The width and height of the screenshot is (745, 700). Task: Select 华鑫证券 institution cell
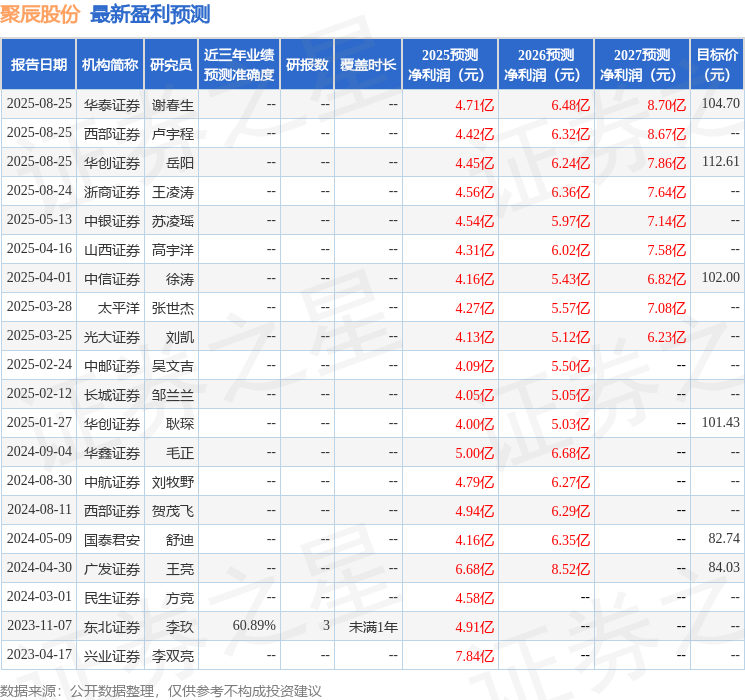tap(112, 453)
